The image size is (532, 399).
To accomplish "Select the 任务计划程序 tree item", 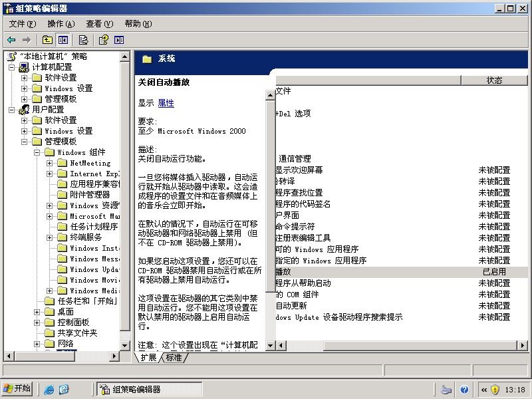I will [94, 227].
